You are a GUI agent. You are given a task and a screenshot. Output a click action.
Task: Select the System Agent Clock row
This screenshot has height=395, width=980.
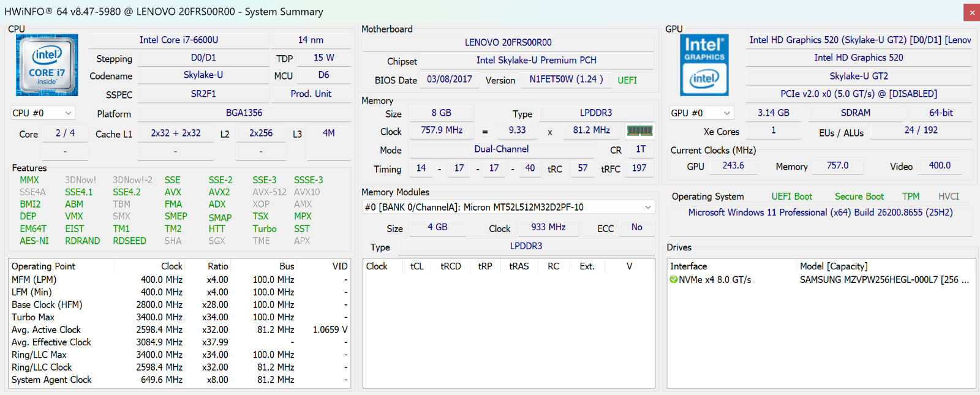[x=179, y=380]
